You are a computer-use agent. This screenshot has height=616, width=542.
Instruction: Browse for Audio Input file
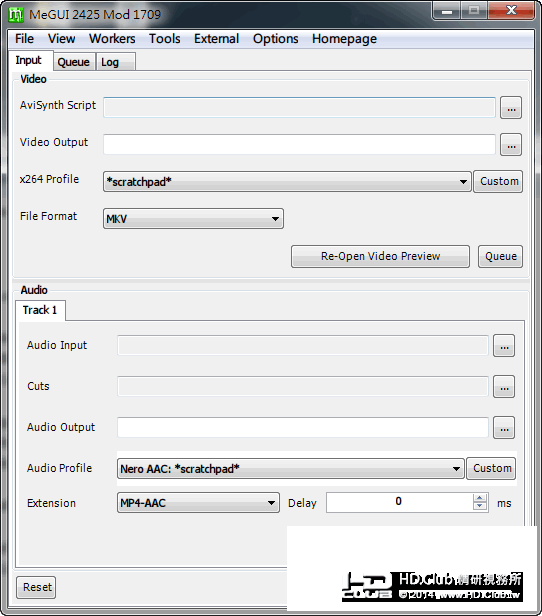504,346
